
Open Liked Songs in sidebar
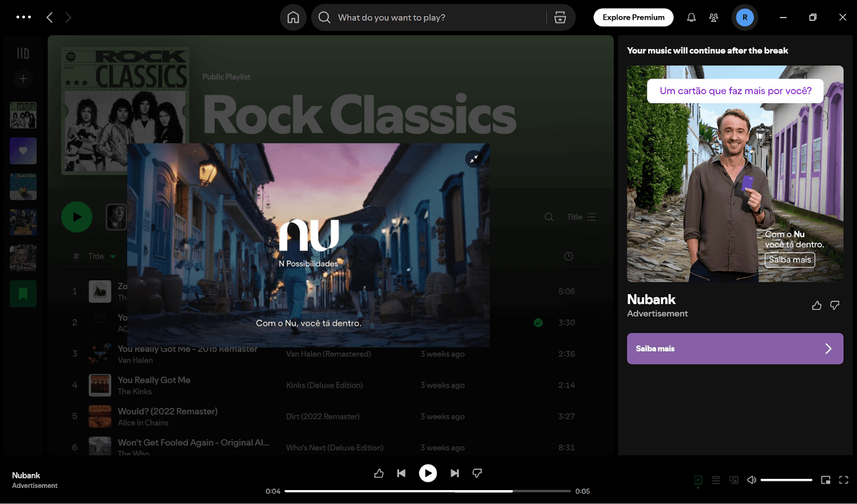pos(23,151)
